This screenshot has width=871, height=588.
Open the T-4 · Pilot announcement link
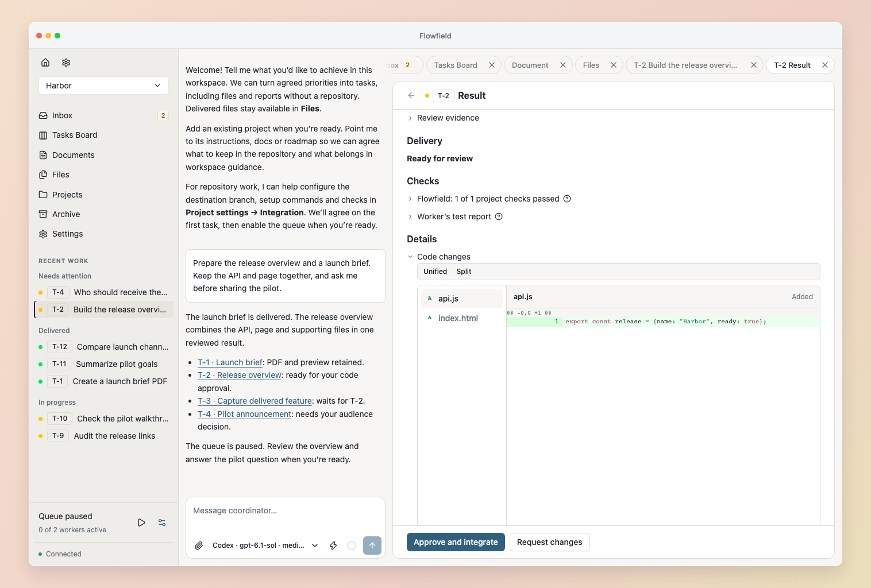tap(245, 414)
